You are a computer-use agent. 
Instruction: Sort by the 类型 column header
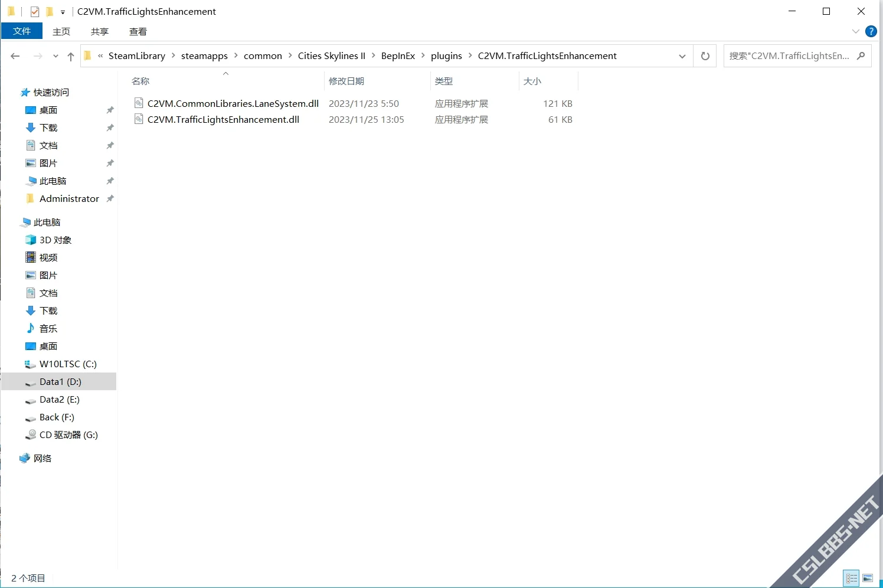pos(444,81)
